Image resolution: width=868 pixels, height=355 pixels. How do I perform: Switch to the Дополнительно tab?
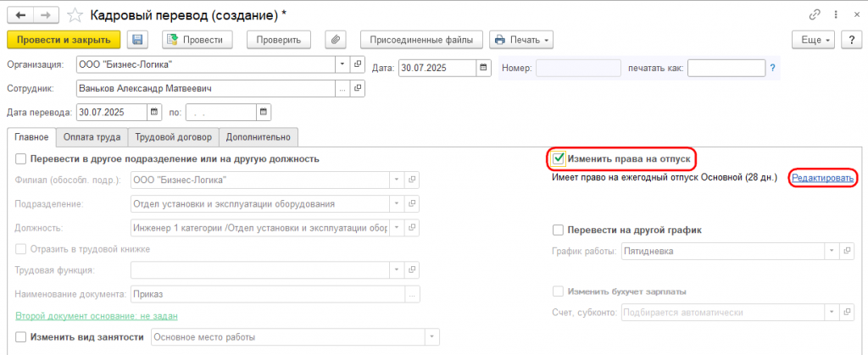click(x=259, y=136)
